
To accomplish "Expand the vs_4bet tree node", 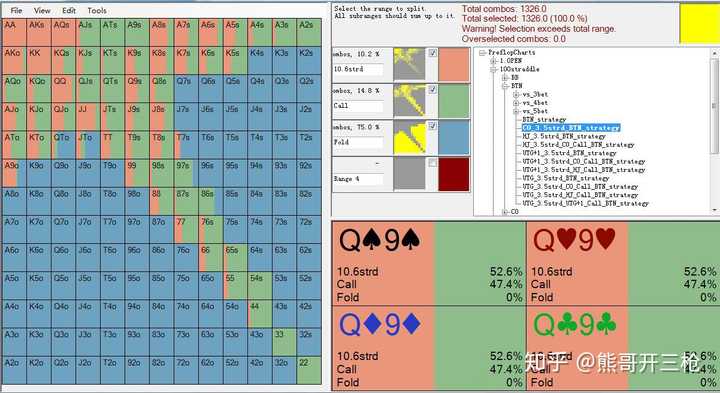I will point(516,103).
